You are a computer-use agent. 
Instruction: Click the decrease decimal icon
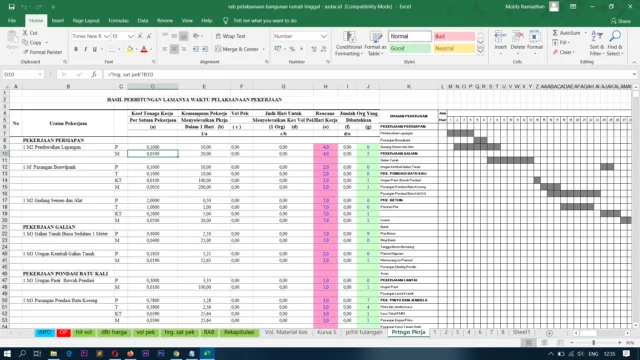(x=323, y=49)
